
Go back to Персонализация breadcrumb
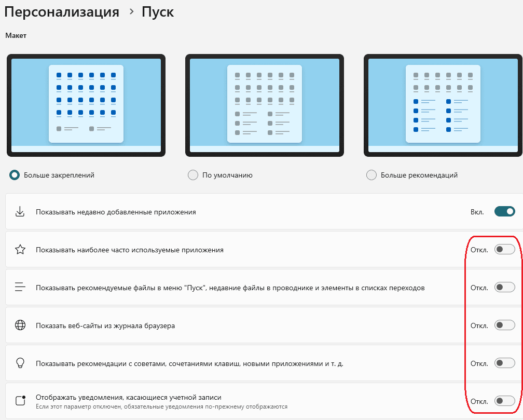pos(62,12)
